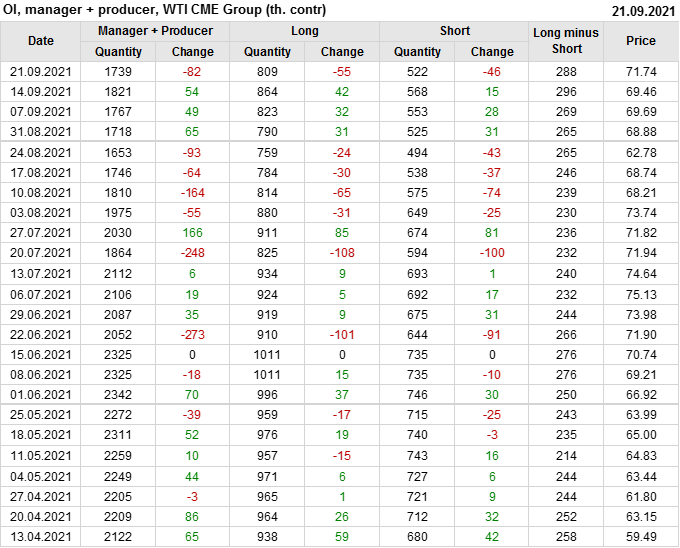Screen dimensions: 680x548
Task: Click the price value 75.13
Action: pyautogui.click(x=641, y=294)
